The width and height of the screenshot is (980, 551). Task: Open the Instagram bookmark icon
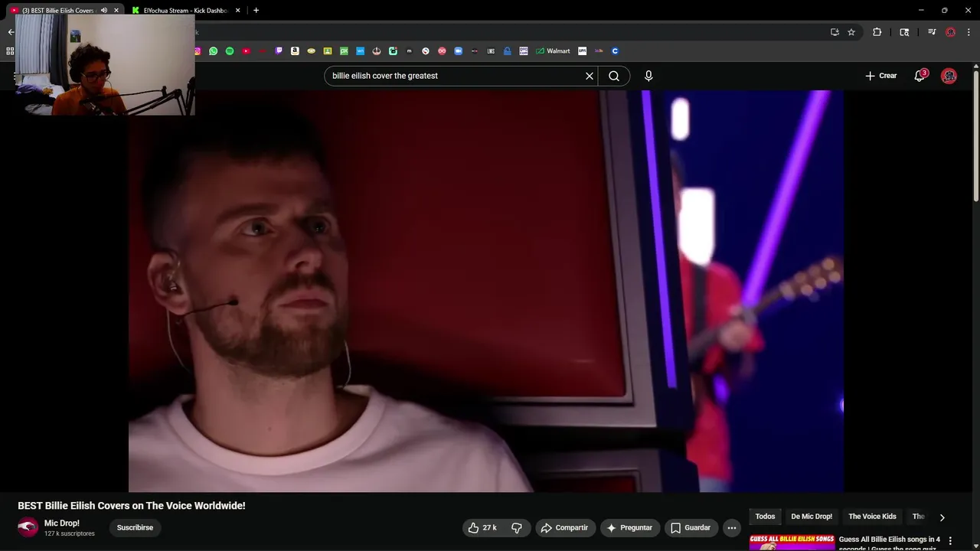[197, 51]
